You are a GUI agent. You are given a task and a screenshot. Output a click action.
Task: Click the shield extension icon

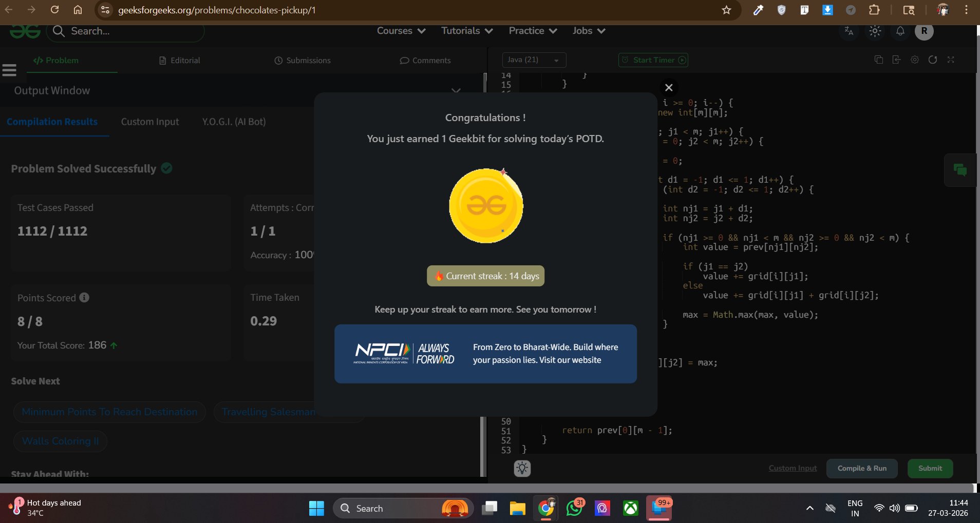781,10
